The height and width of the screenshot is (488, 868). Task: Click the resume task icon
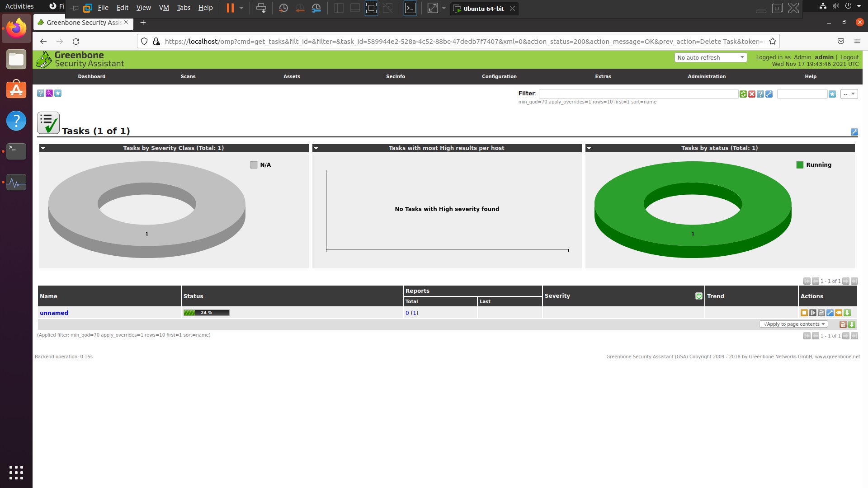pos(812,313)
